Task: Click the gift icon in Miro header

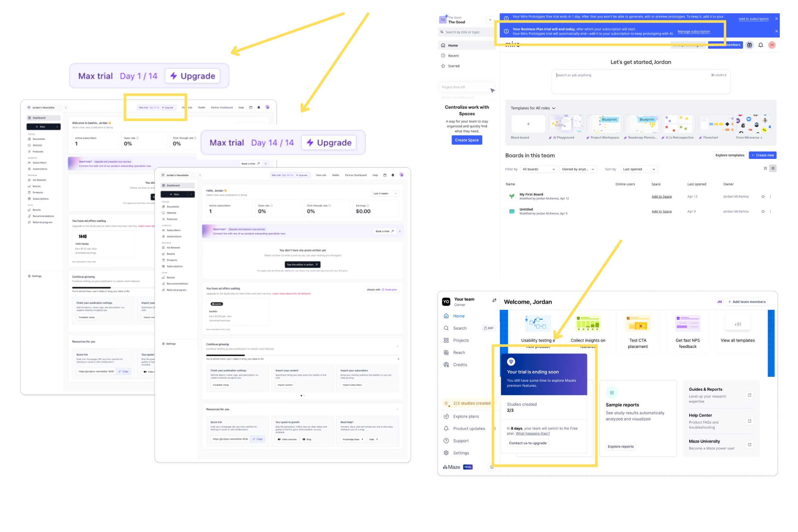Action: (x=749, y=45)
